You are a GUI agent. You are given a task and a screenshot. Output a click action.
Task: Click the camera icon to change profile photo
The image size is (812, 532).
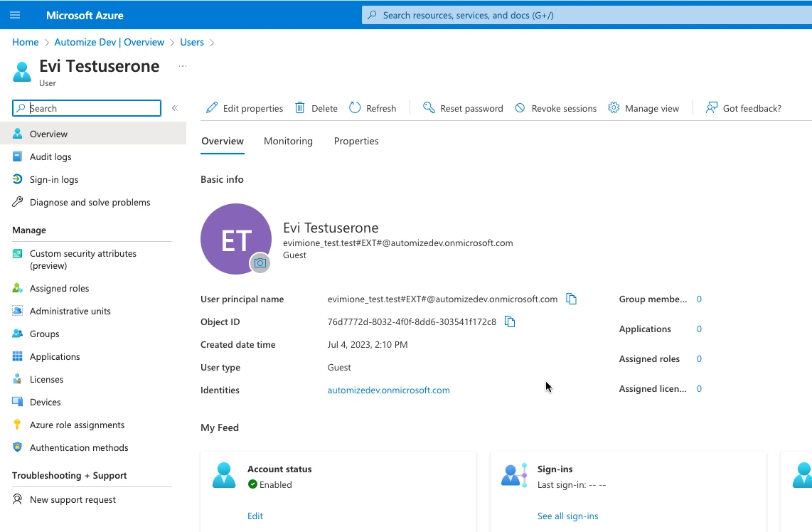click(x=260, y=263)
